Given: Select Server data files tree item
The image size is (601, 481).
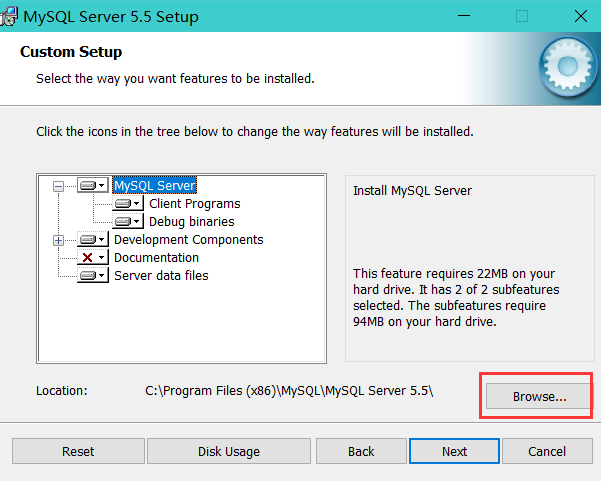Looking at the screenshot, I should tap(161, 276).
